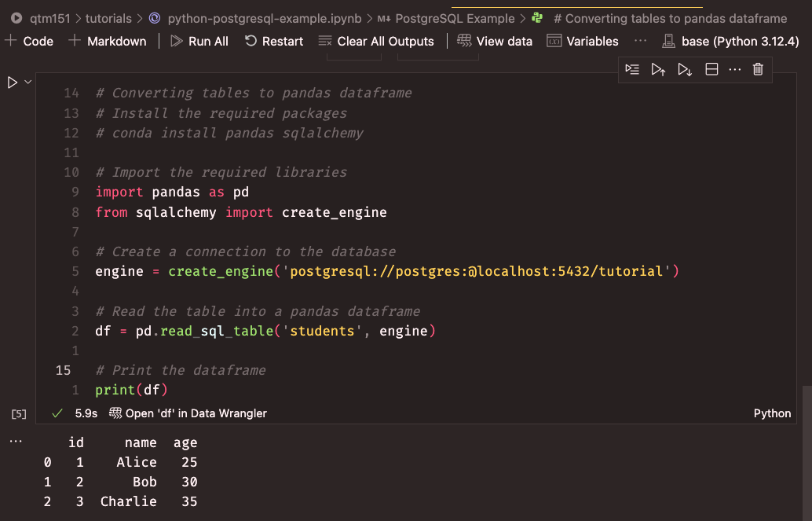Change cell language mode Python
The width and height of the screenshot is (812, 521).
tap(772, 413)
